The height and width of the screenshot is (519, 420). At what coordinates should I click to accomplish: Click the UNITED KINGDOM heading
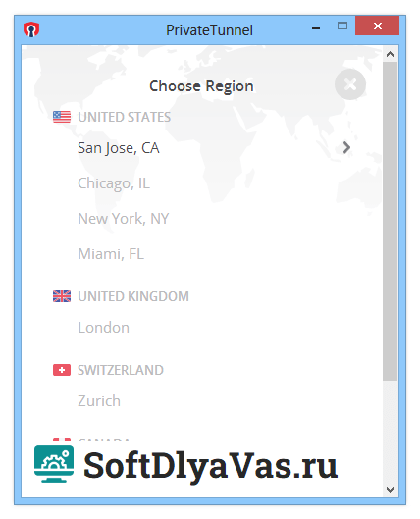(x=133, y=296)
